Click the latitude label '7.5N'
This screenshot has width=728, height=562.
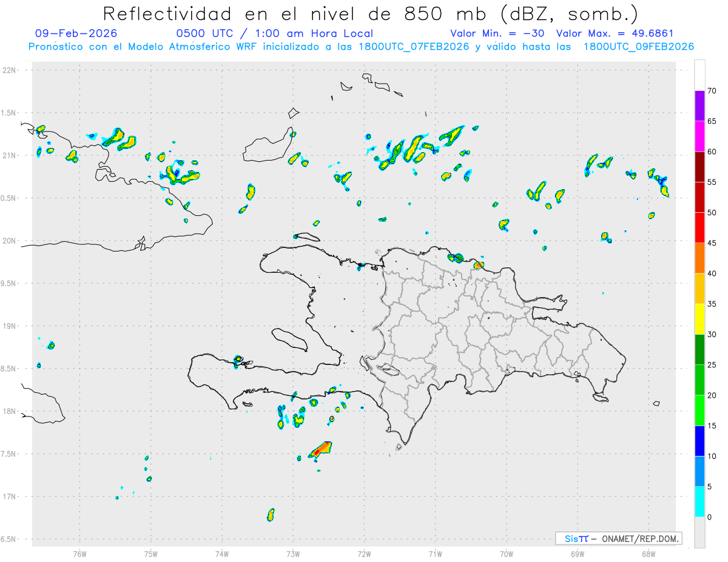9,454
